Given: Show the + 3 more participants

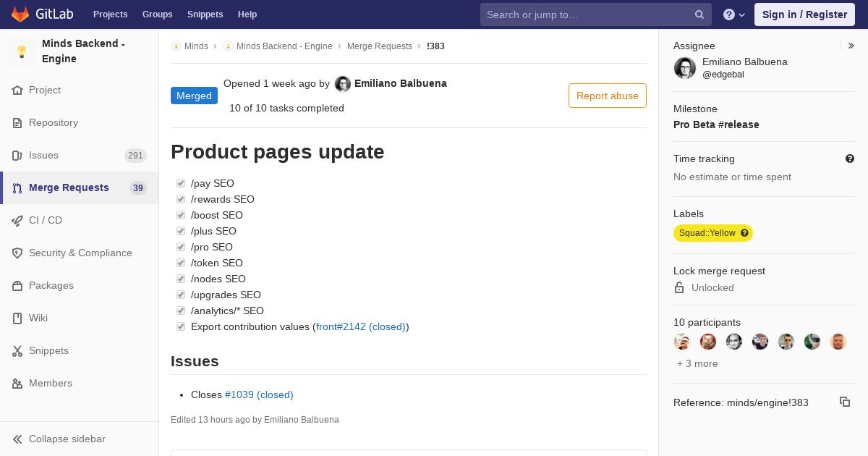Looking at the screenshot, I should point(697,363).
